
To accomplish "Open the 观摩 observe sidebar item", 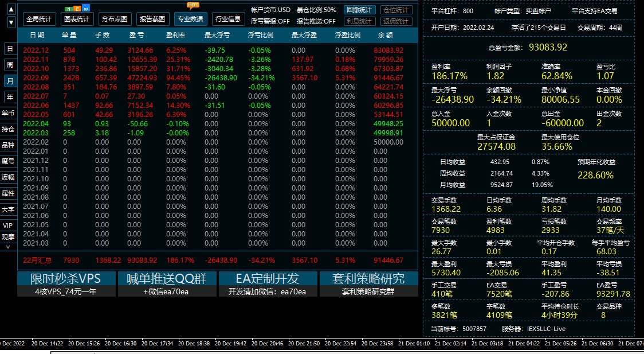I will click(8, 237).
